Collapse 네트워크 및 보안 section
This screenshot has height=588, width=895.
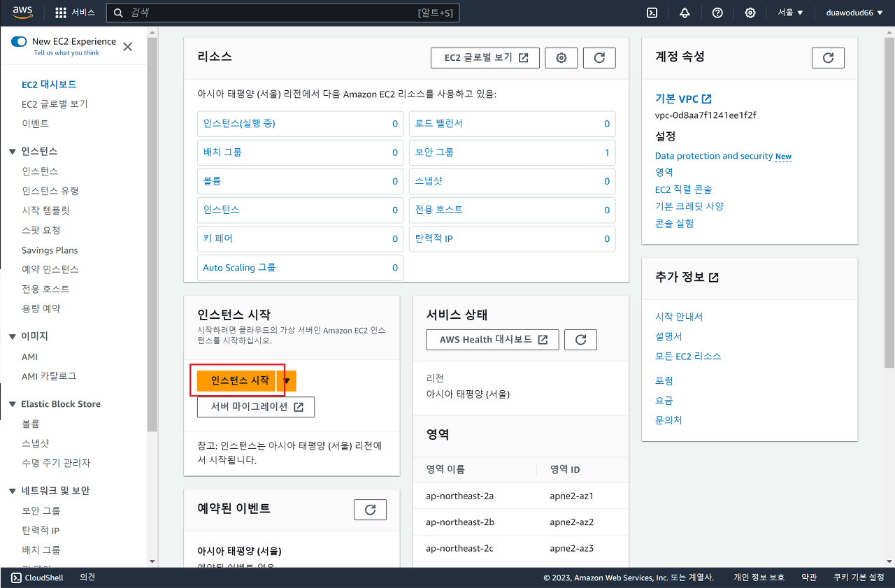(x=12, y=491)
